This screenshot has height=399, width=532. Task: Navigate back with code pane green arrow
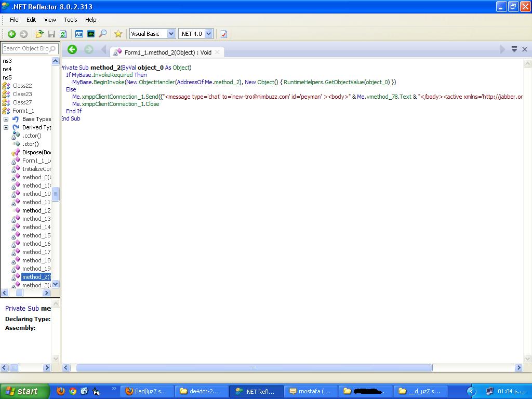[x=72, y=49]
